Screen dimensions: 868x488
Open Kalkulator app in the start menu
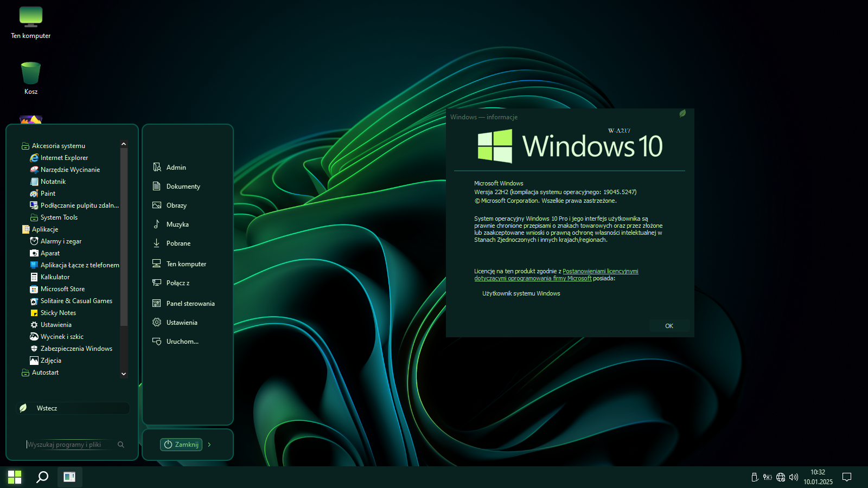point(55,277)
